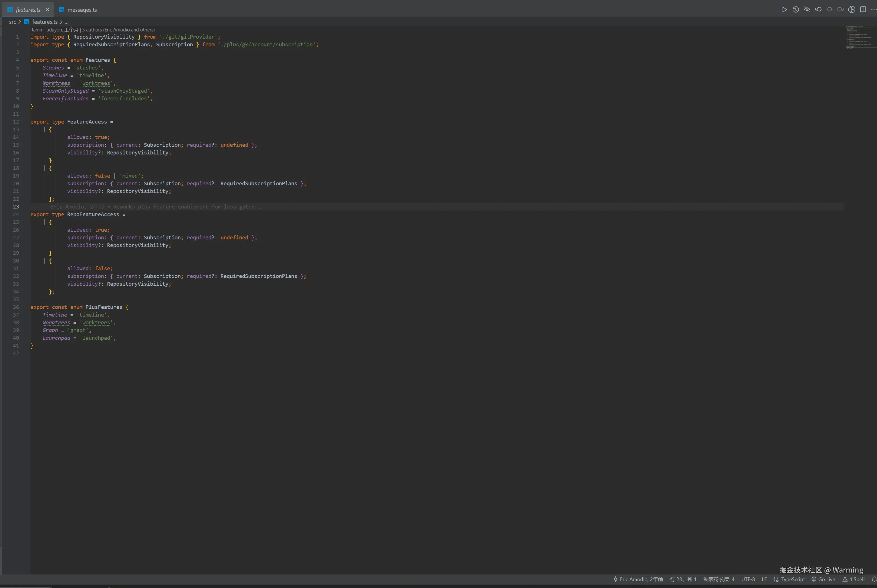Change the UTF-8 file encoding
The width and height of the screenshot is (877, 588).
748,579
